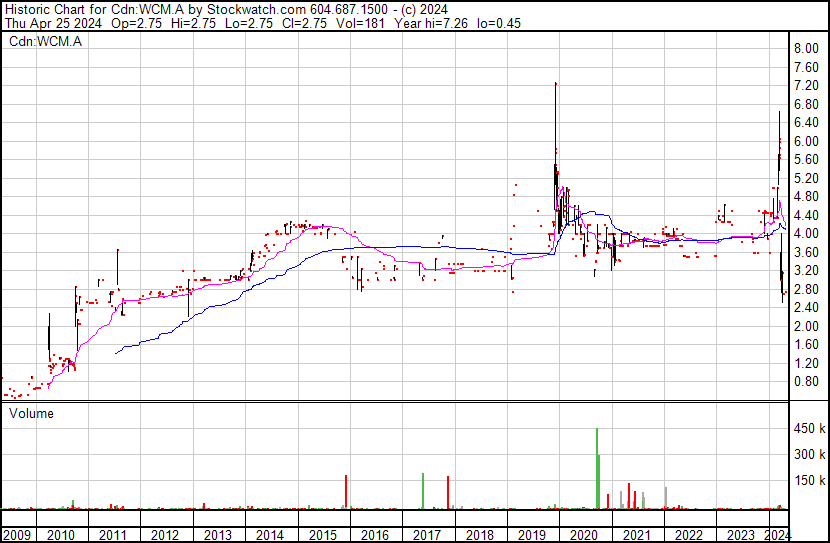Click the 150 k volume axis label
The image size is (830, 543).
(807, 480)
